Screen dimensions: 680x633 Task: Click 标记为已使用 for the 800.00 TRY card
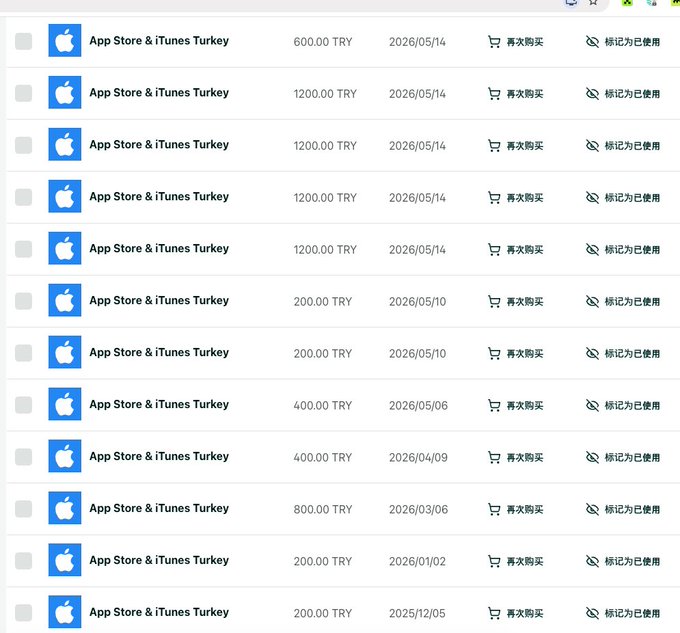(x=623, y=509)
